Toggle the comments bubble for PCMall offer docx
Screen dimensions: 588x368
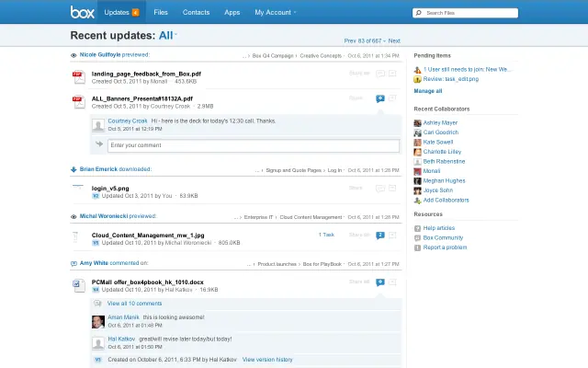[x=380, y=282]
